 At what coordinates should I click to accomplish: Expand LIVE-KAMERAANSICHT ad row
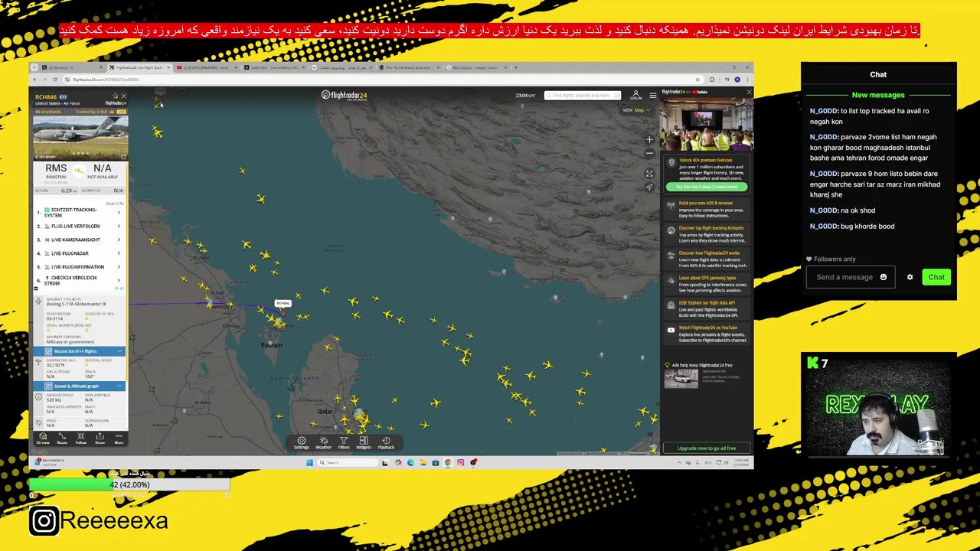(80, 240)
